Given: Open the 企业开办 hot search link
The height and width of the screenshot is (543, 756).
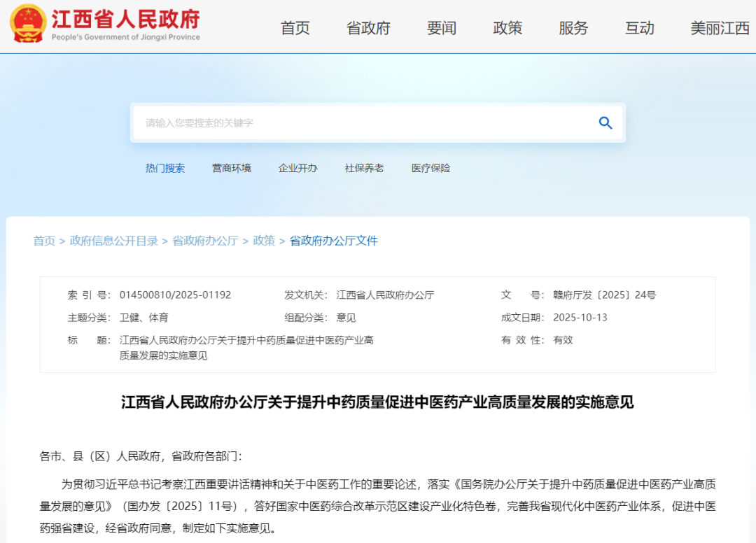Looking at the screenshot, I should point(297,168).
